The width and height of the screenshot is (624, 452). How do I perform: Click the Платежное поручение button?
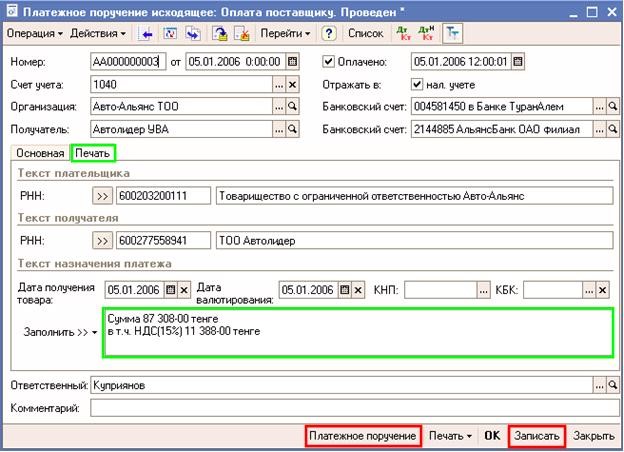[362, 437]
